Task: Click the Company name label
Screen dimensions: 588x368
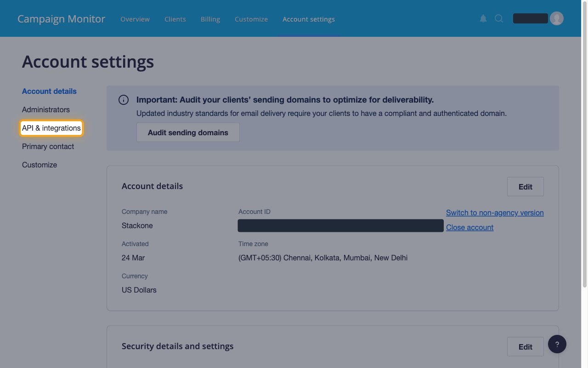Action: 144,212
